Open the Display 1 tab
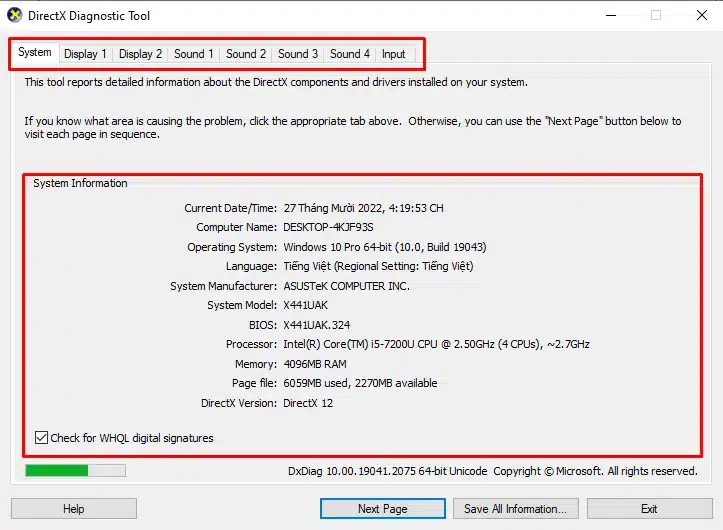Image resolution: width=723 pixels, height=530 pixels. 85,54
